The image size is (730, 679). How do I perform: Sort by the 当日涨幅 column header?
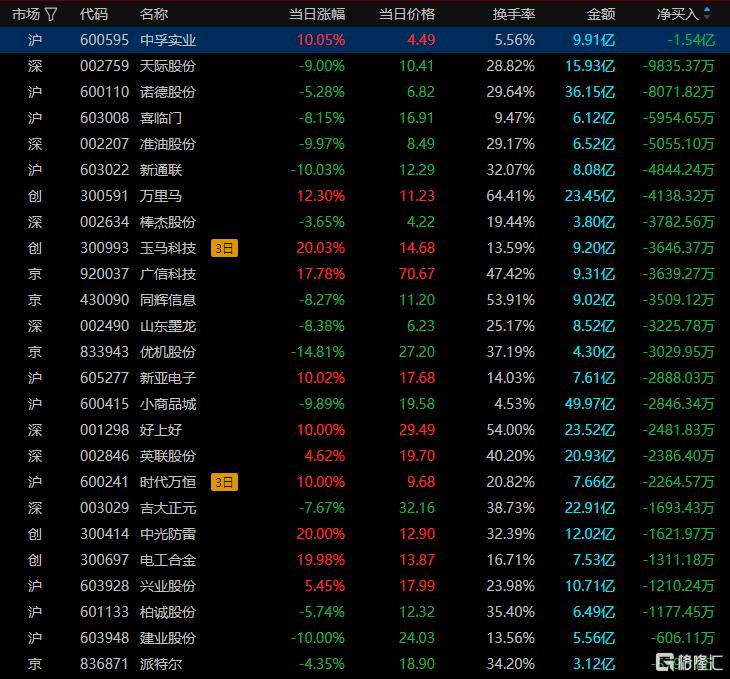coord(317,14)
